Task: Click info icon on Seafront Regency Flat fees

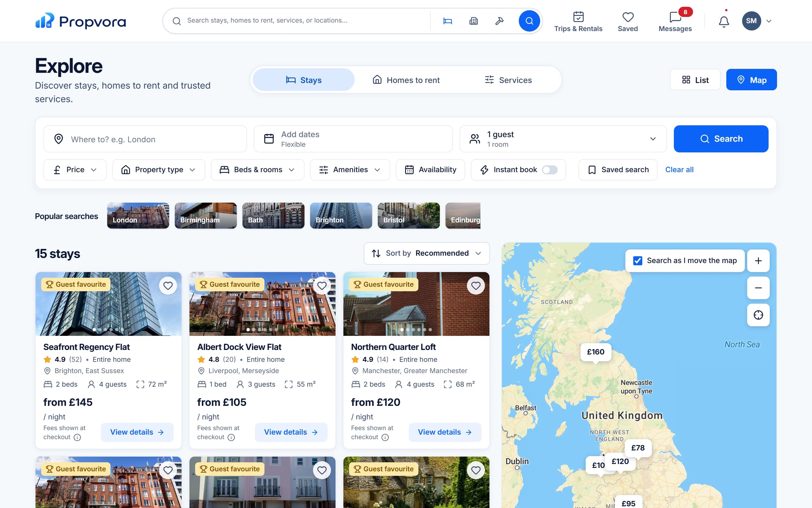Action: point(77,437)
